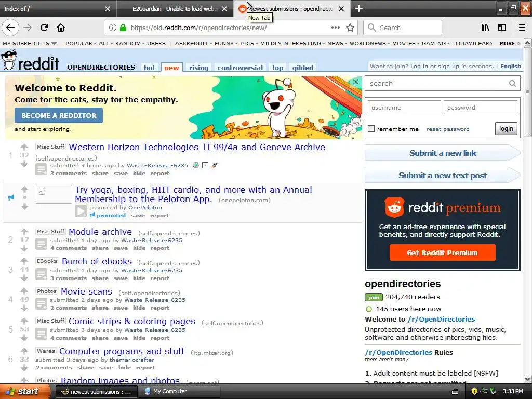Screen dimensions: 532x399
Task: Click the reddit alien logo
Action: pyautogui.click(x=9, y=60)
